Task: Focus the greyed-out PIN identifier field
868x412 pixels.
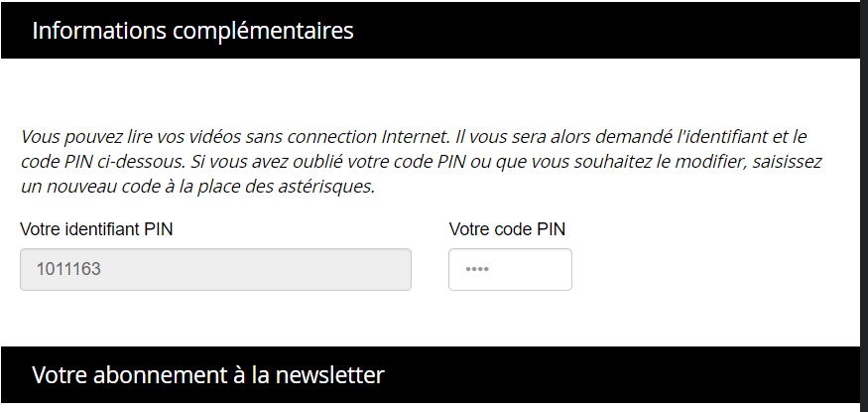Action: 215,270
